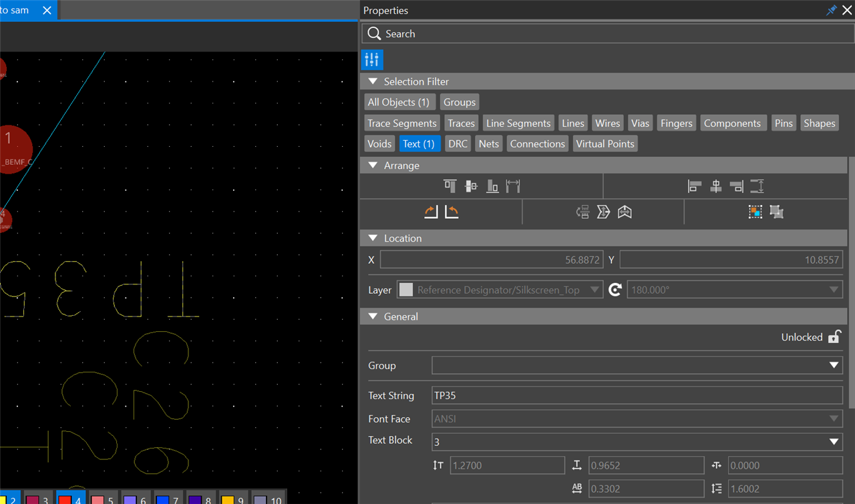Click the Fingers filter button
This screenshot has width=855, height=504.
[x=677, y=123]
